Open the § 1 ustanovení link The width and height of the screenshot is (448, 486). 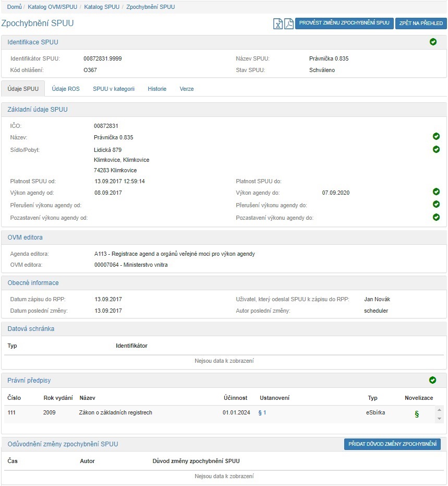coord(262,412)
